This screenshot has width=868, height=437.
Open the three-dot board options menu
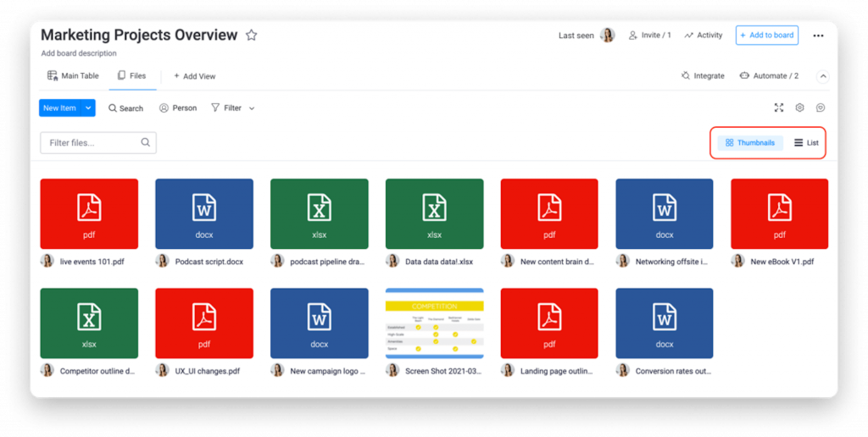[x=818, y=36]
